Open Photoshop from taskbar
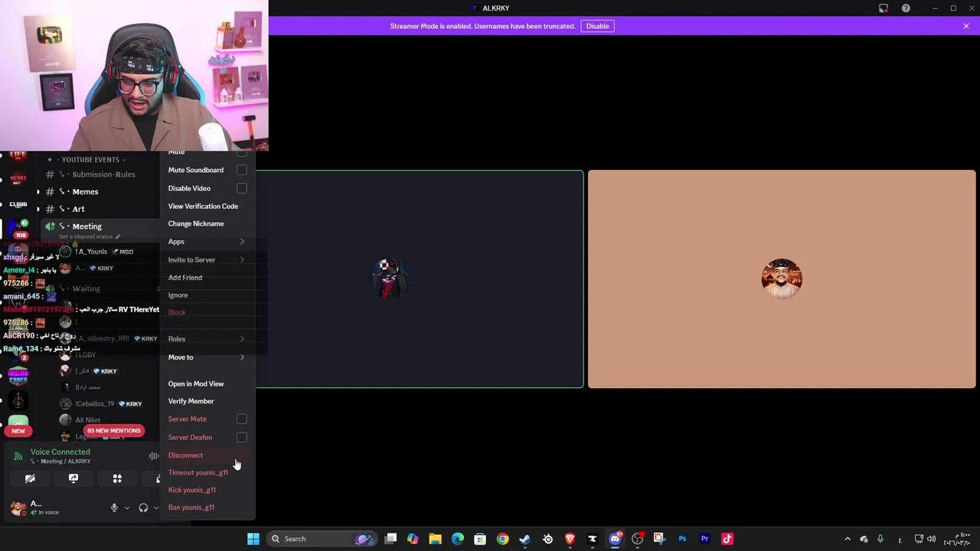Viewport: 980px width, 551px height. pos(682,539)
